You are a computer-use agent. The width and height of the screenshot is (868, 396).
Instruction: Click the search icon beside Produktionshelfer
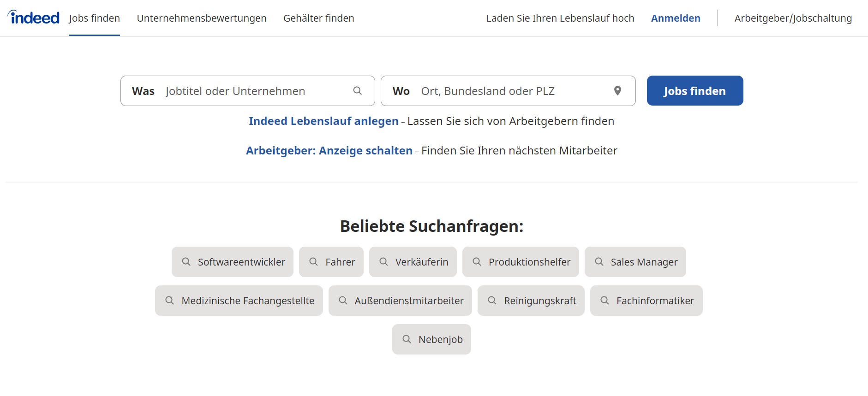point(477,262)
